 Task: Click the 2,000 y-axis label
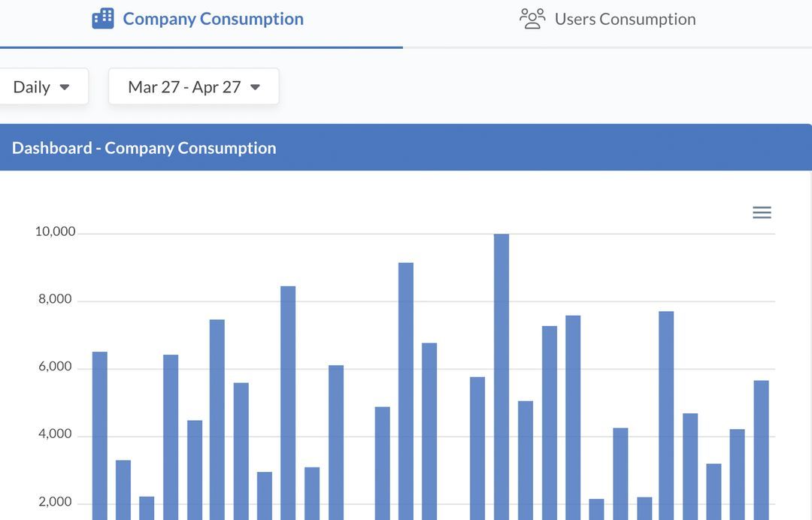tap(55, 502)
